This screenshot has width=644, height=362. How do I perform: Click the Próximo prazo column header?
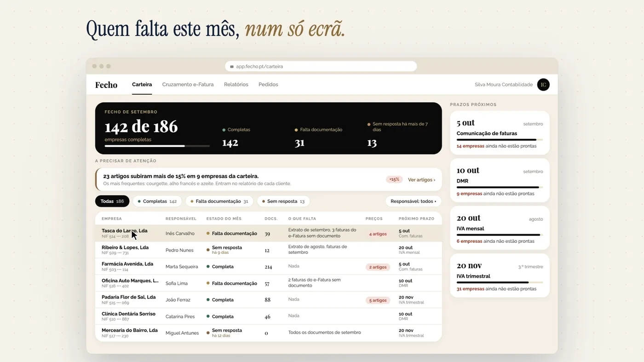[416, 219]
